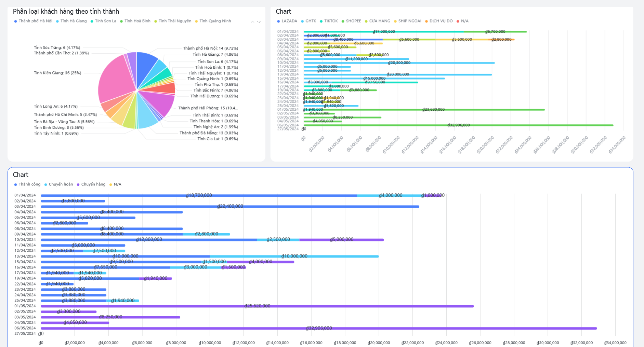Select label 'Tỉnh Nghệ An: 2 (1.39%)'

(215, 127)
